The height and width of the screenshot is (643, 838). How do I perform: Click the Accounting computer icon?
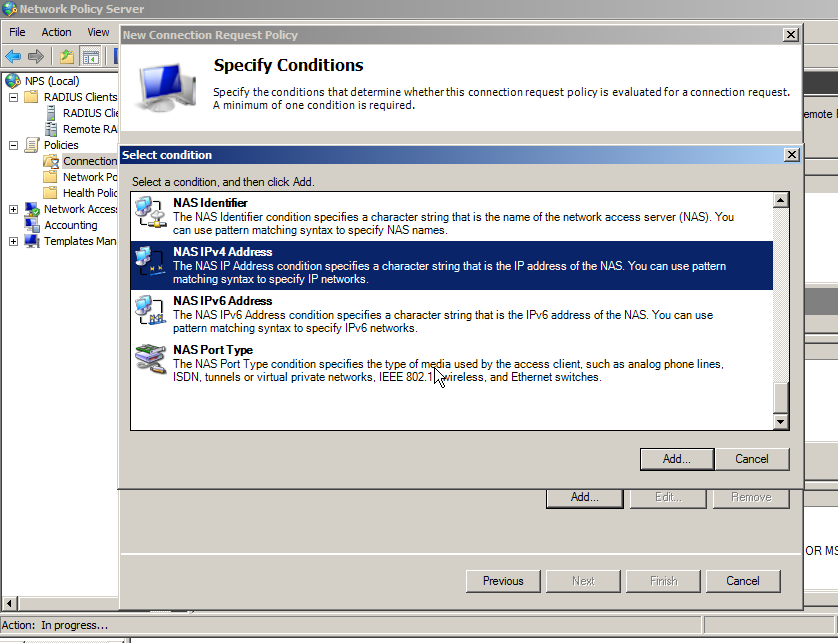(31, 224)
